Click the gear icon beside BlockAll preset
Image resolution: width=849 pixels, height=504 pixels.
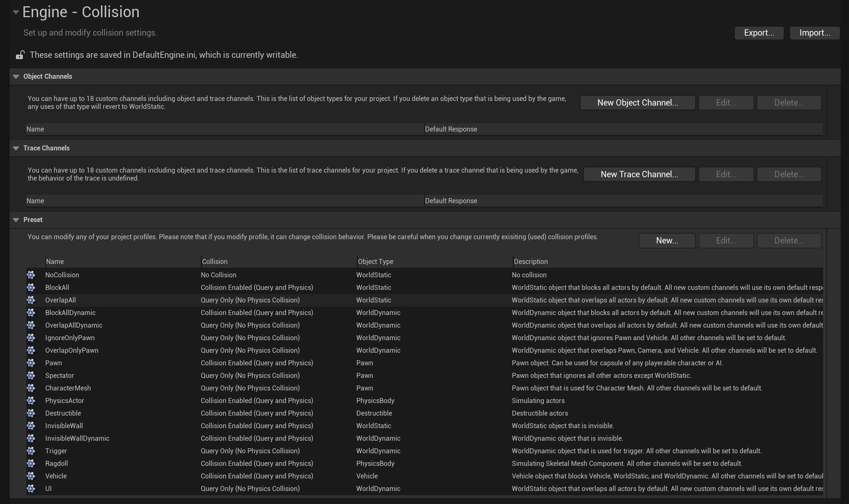tap(31, 287)
